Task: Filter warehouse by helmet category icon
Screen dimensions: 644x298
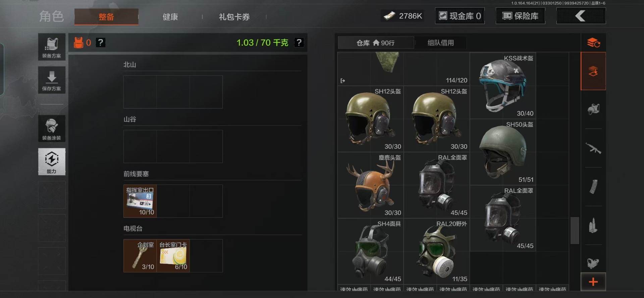Action: point(593,109)
